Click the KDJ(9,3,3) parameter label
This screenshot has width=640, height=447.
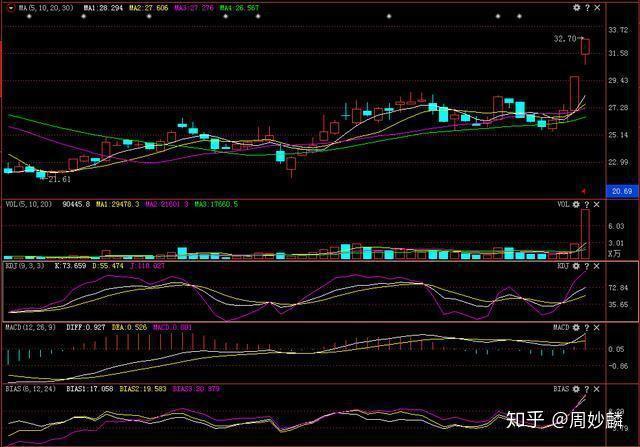coord(25,266)
